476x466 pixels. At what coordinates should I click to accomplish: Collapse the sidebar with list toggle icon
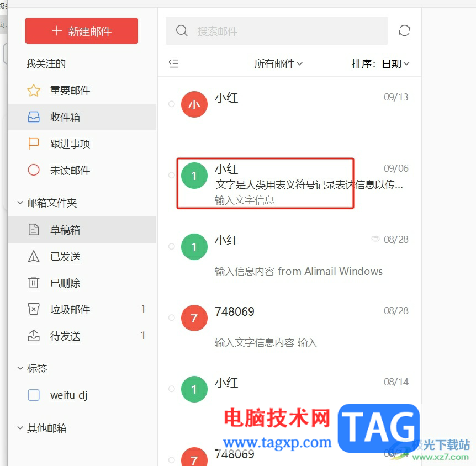[173, 63]
